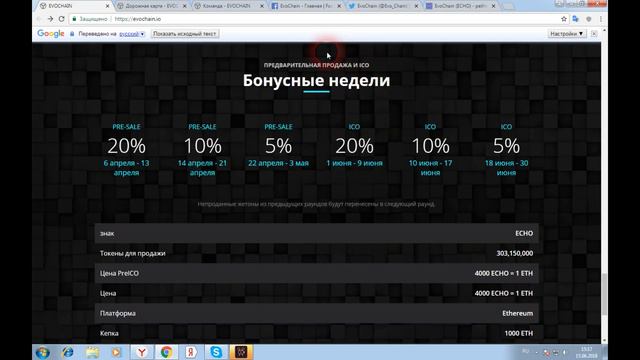The image size is (640, 360).
Task: Go back using the browser back arrow
Action: 39,19
